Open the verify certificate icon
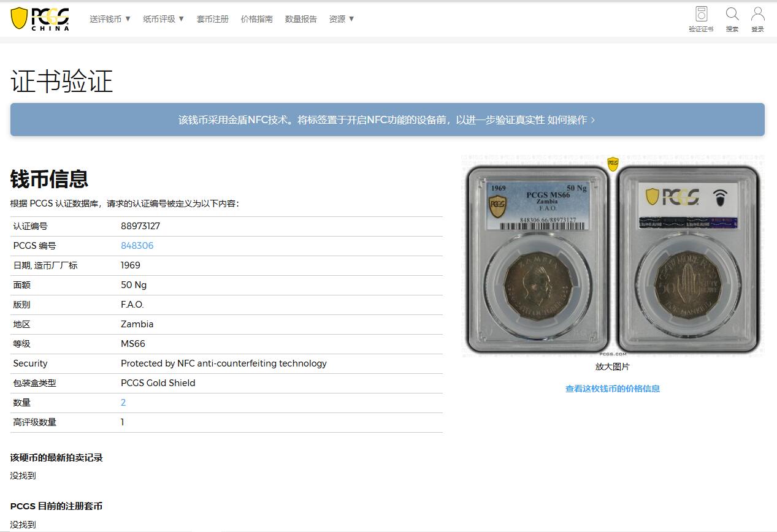Screen dimensions: 777x532 point(701,19)
